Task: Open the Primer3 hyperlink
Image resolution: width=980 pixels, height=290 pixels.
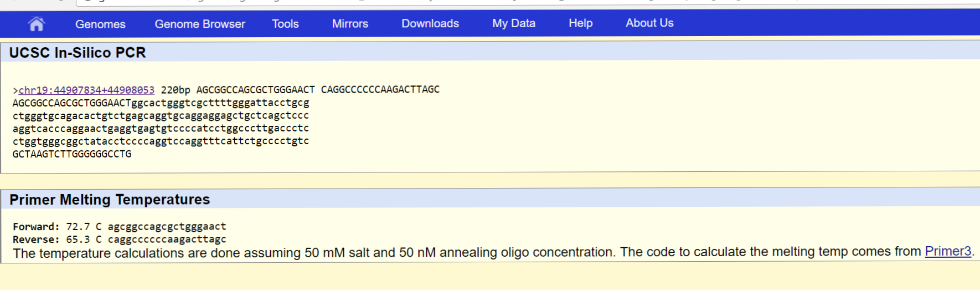Action: pyautogui.click(x=948, y=251)
